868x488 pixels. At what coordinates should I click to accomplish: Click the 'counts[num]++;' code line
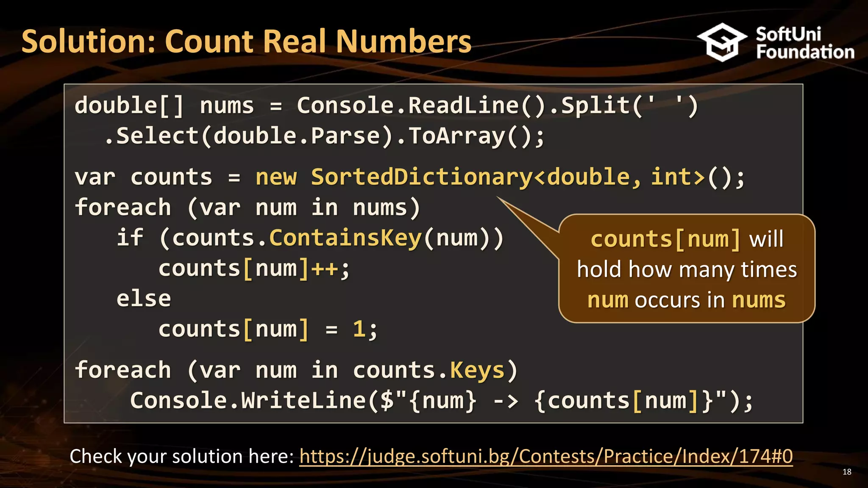click(254, 268)
